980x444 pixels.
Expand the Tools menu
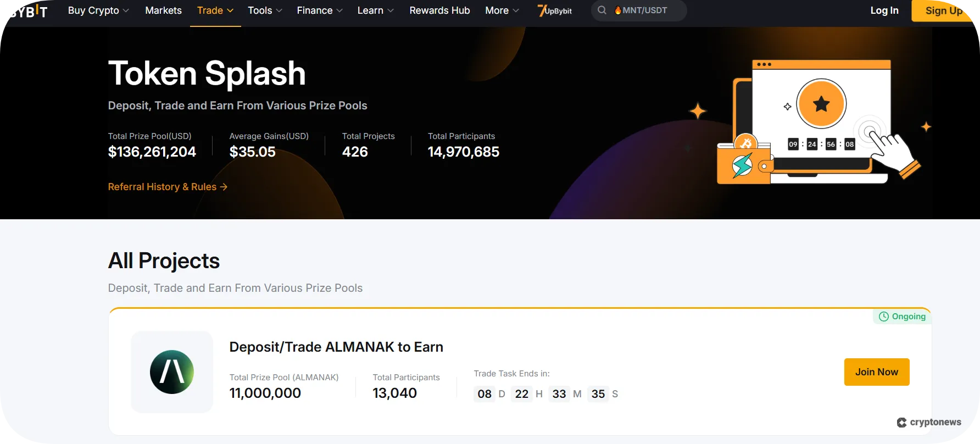(264, 10)
